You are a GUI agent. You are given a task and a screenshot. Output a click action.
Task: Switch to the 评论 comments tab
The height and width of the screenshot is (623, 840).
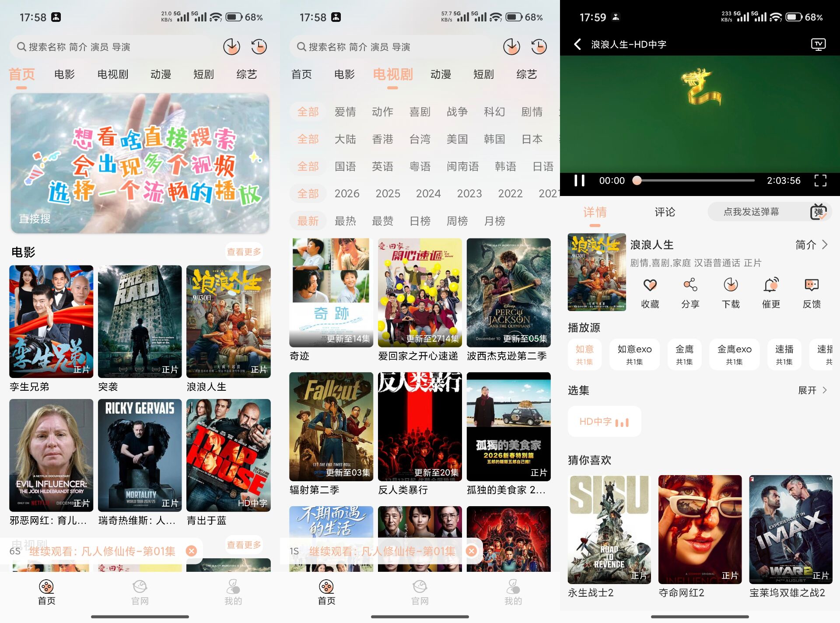665,212
